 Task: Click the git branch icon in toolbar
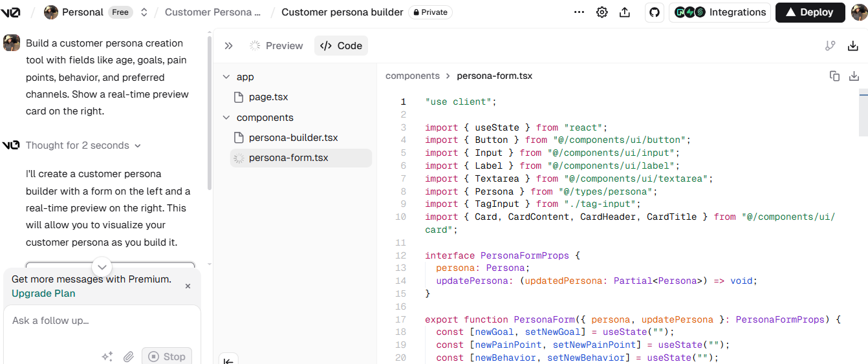[830, 46]
